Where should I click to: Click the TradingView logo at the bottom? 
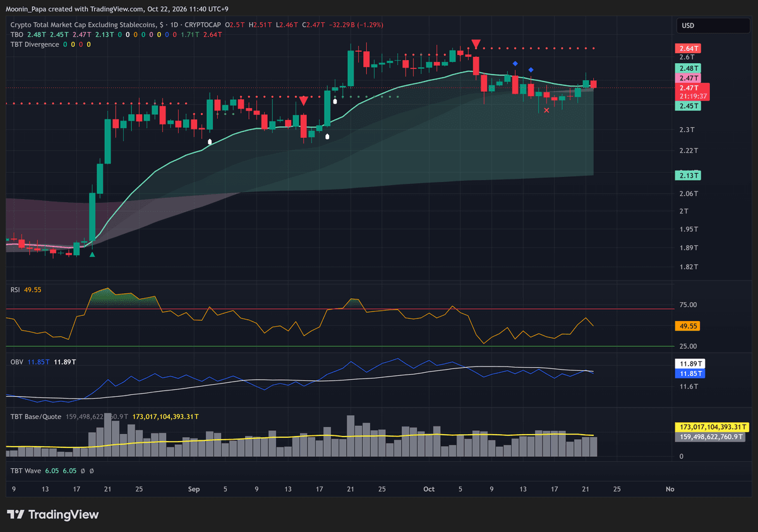pos(53,515)
